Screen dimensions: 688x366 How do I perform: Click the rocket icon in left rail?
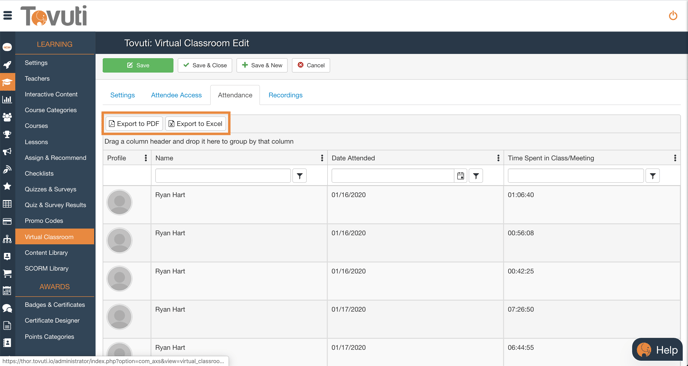pyautogui.click(x=7, y=65)
